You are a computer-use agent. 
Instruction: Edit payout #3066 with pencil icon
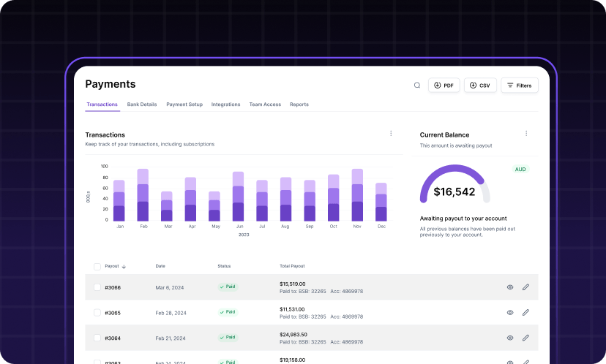point(525,287)
